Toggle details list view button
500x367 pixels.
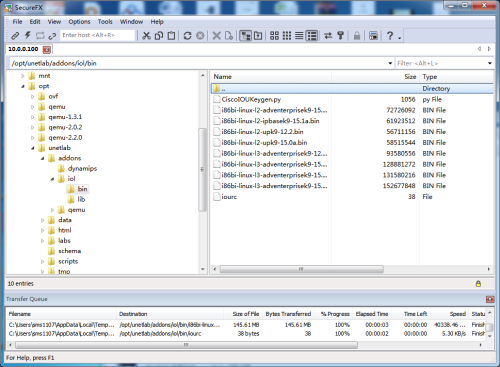click(312, 35)
